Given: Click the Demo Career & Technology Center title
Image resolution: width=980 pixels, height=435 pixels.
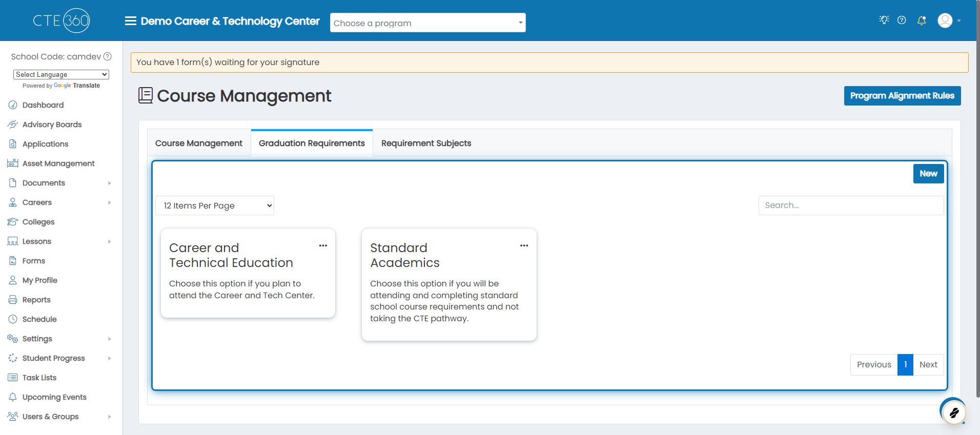Looking at the screenshot, I should pyautogui.click(x=230, y=21).
